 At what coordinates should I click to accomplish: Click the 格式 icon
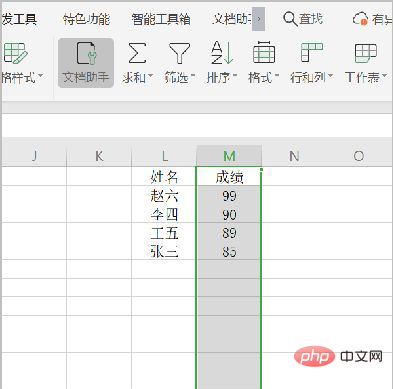[264, 53]
